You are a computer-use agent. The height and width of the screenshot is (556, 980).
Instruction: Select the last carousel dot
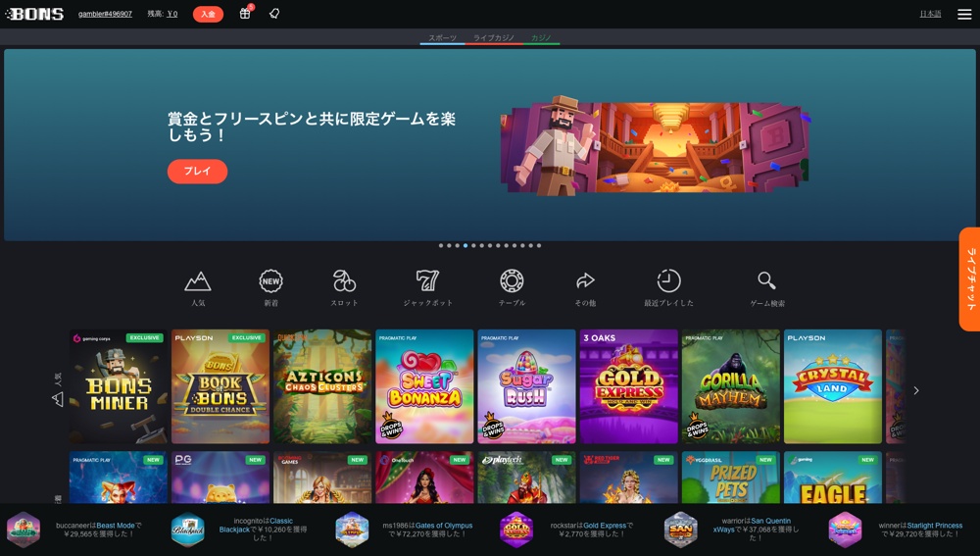pos(539,246)
